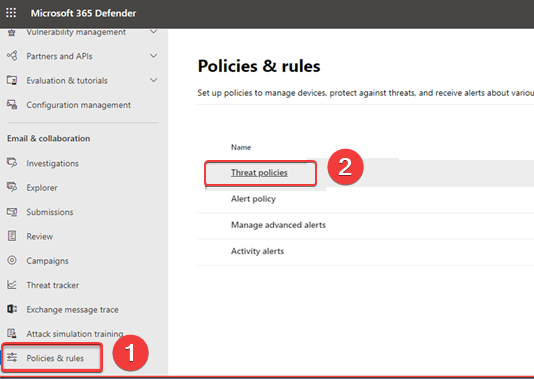Click the Submissions icon
Screen dimensions: 534x379
click(12, 212)
